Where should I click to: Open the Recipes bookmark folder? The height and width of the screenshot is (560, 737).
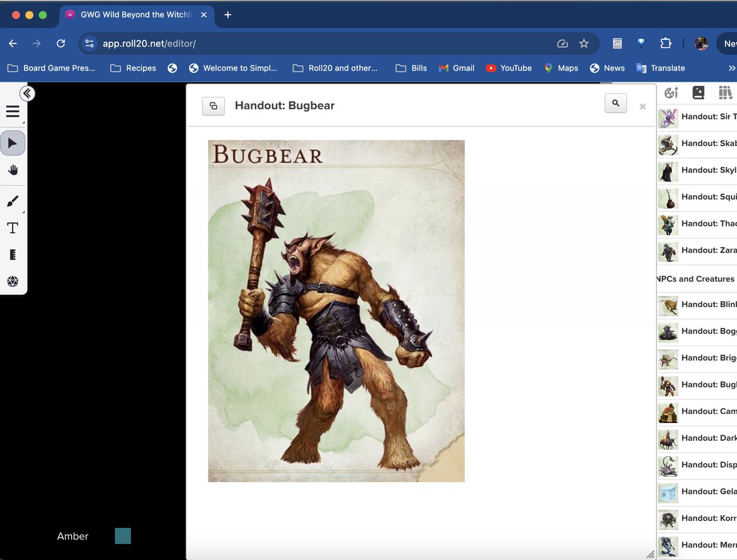[133, 68]
